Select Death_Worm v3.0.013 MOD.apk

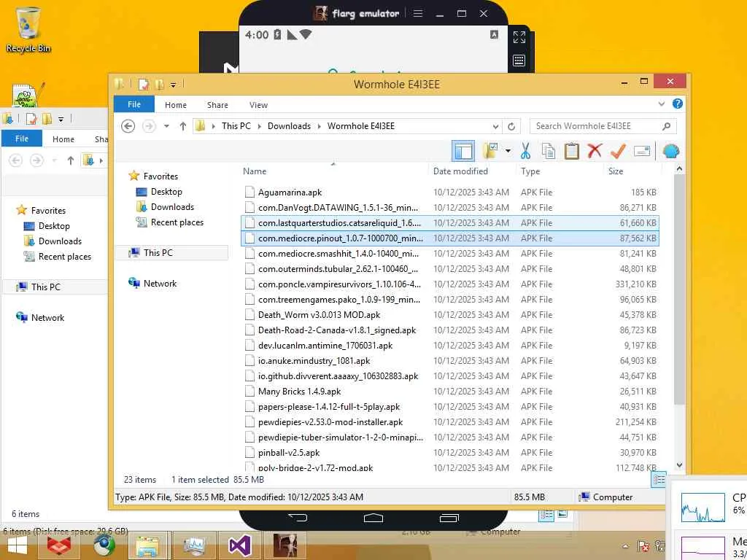[449, 315]
